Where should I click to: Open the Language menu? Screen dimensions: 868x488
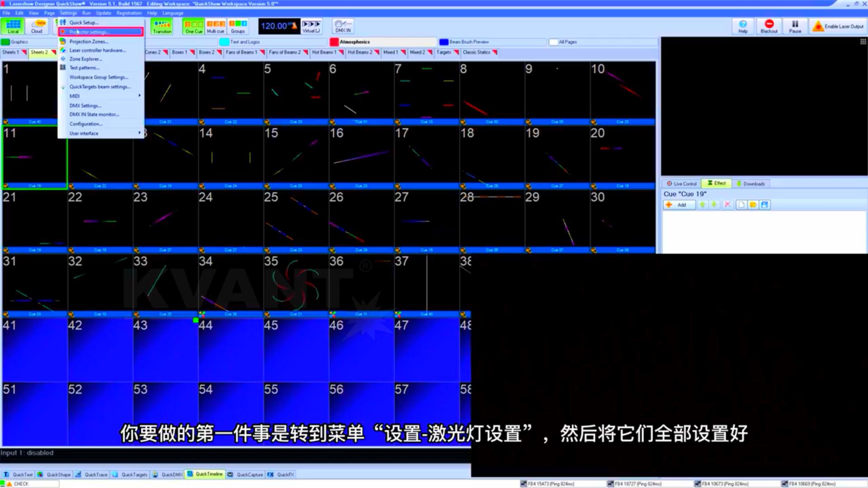pos(173,13)
